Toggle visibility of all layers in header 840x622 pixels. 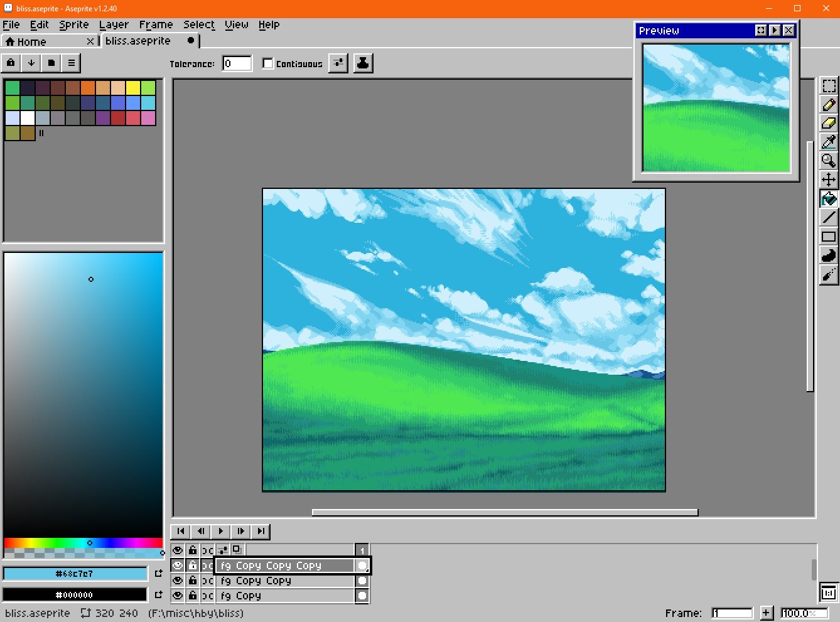tap(178, 550)
